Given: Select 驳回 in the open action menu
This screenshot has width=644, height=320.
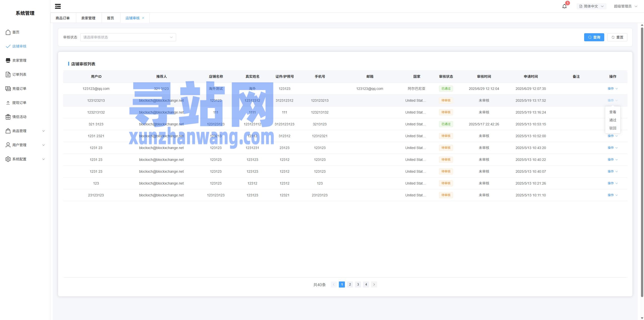Looking at the screenshot, I should [613, 128].
